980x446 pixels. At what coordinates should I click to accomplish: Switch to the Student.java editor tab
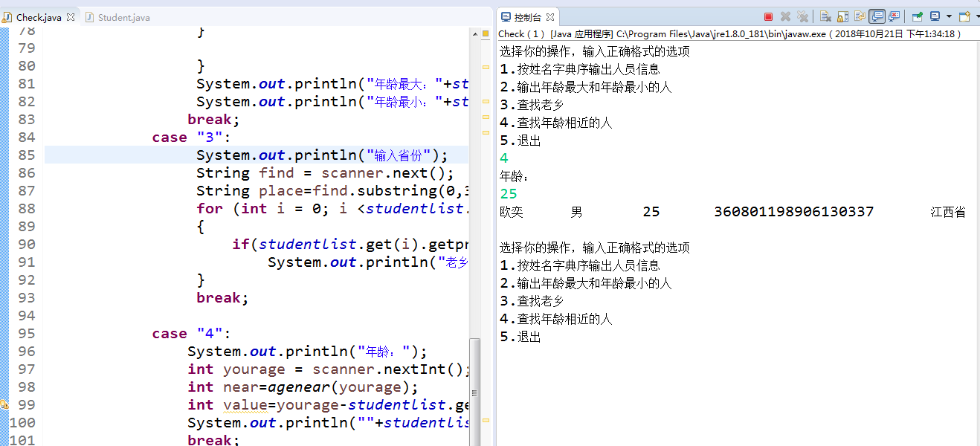pyautogui.click(x=117, y=17)
